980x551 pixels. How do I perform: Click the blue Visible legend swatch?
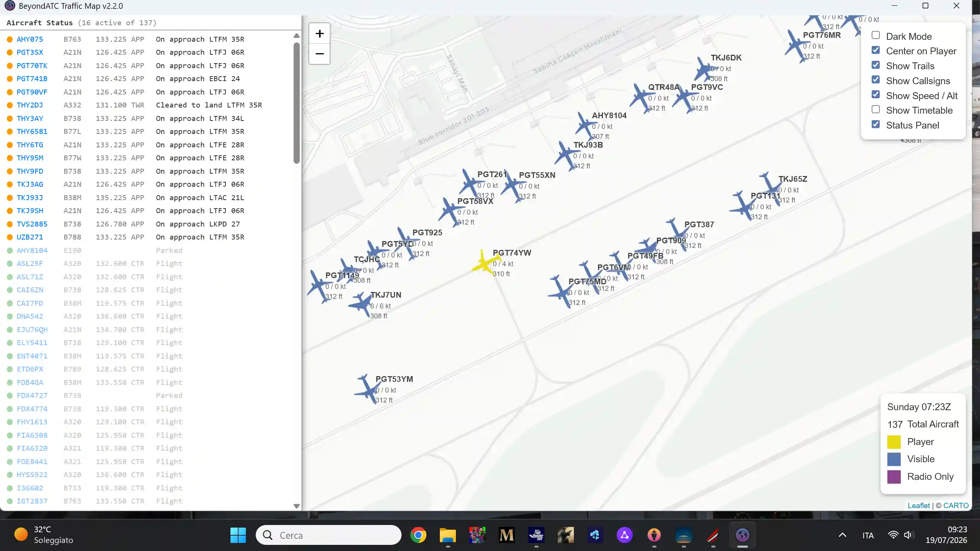(894, 459)
